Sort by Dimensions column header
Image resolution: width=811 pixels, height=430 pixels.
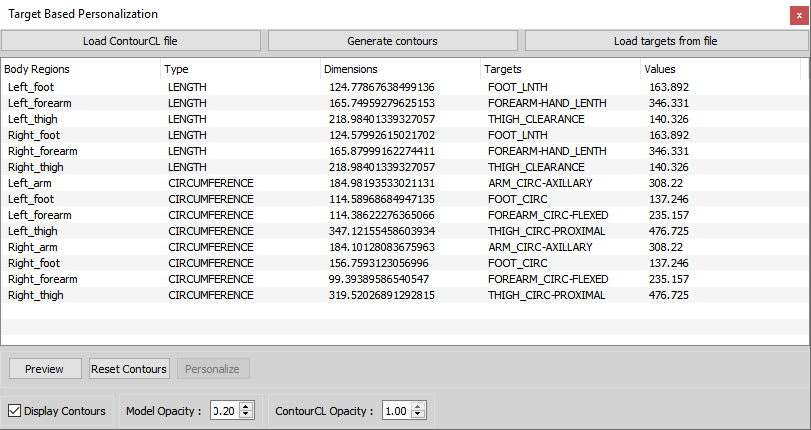tap(400, 69)
